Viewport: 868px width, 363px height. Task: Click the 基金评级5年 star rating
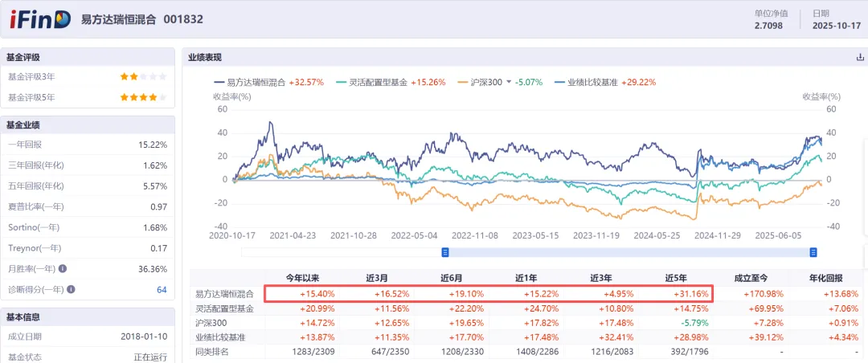click(x=143, y=98)
